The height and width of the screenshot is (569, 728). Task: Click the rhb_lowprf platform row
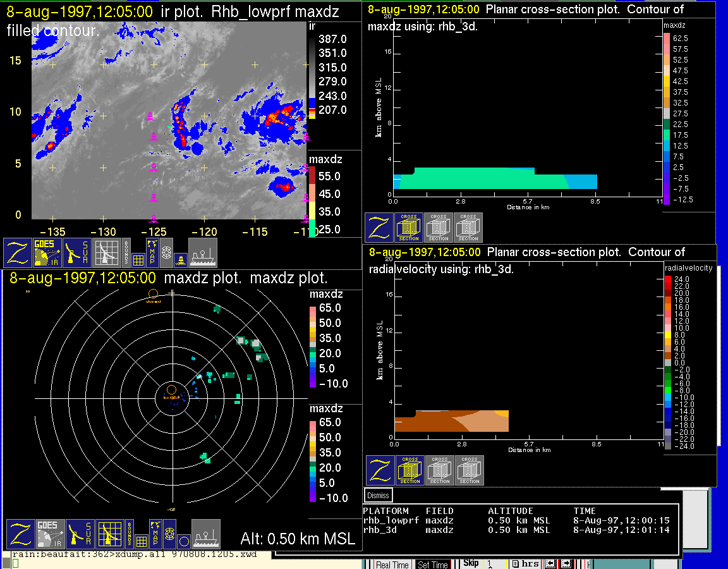(x=517, y=521)
